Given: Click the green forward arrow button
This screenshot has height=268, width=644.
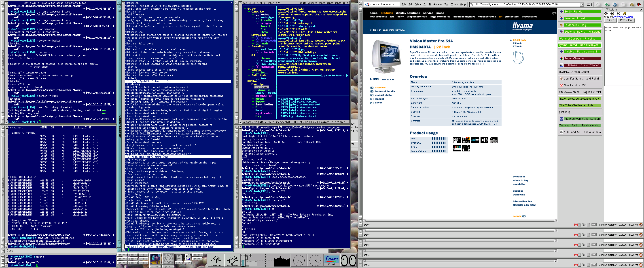Looking at the screenshot, I should point(607,4).
